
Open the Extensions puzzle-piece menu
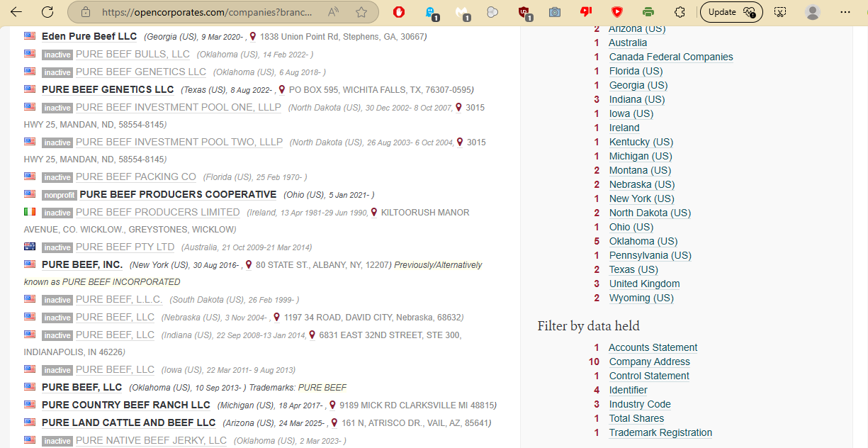click(680, 12)
